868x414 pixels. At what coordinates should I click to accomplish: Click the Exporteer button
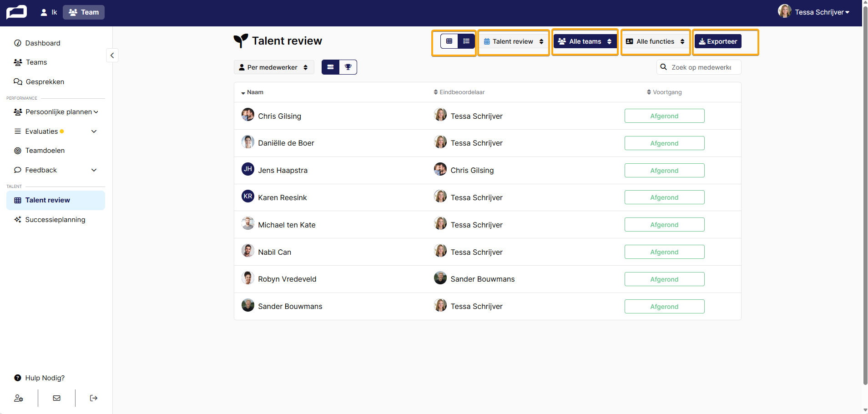coord(718,41)
